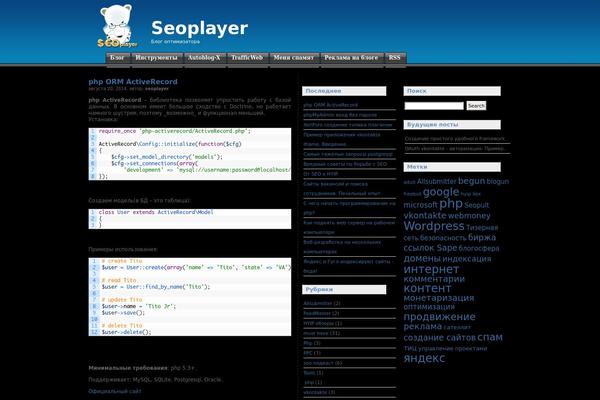The image size is (600, 400).
Task: Open the RSS tab
Action: (395, 58)
